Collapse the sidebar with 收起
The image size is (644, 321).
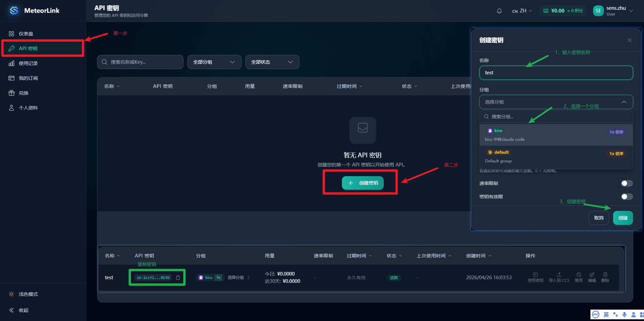pyautogui.click(x=43, y=310)
